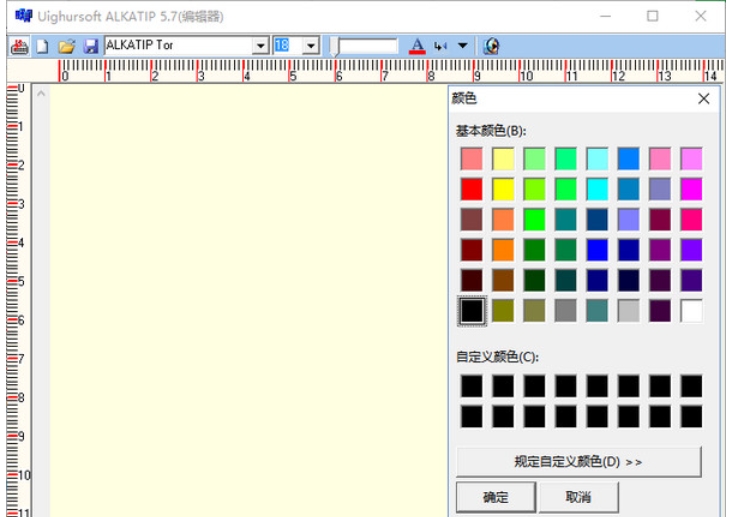This screenshot has width=729, height=517.
Task: Click 确定 to confirm the color
Action: point(496,497)
